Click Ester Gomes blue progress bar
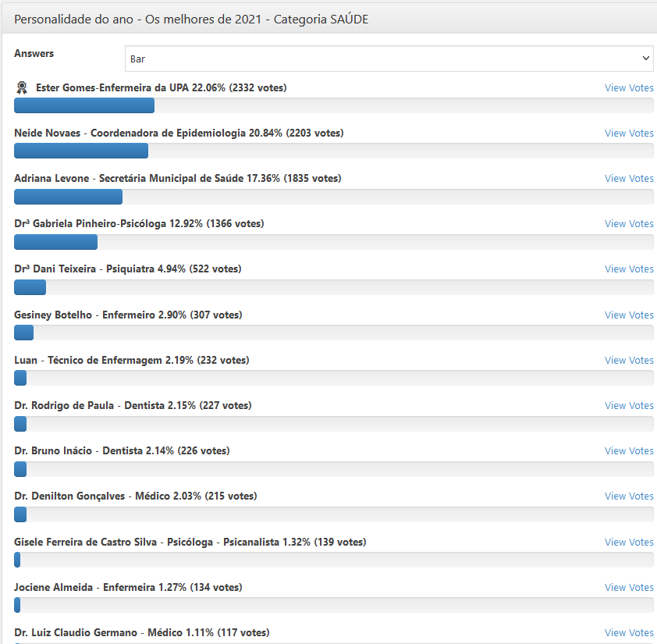Viewport: 657px width, 644px height. click(x=84, y=105)
